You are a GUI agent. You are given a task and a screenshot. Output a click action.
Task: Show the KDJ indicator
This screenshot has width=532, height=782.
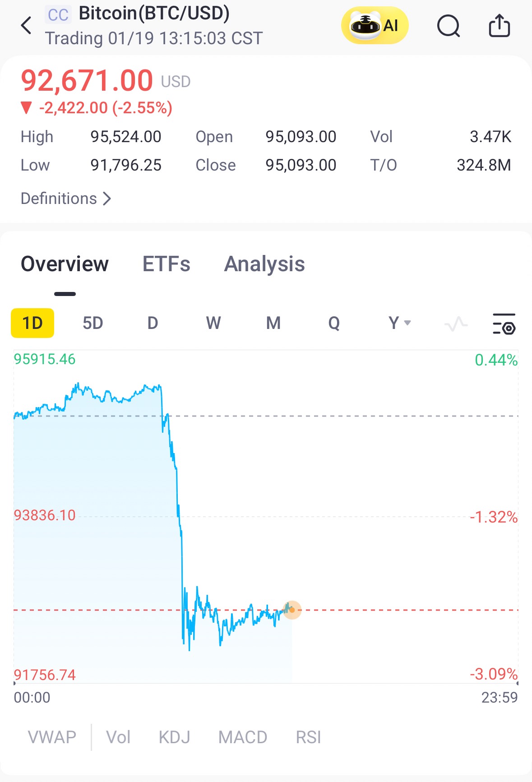pos(174,737)
